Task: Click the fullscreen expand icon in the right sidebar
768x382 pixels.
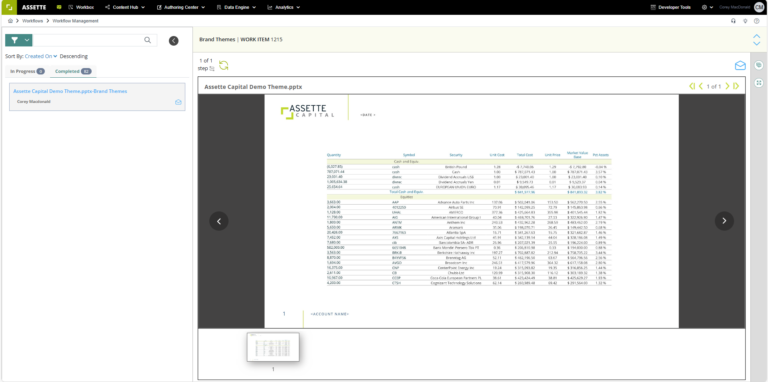Action: coord(759,83)
